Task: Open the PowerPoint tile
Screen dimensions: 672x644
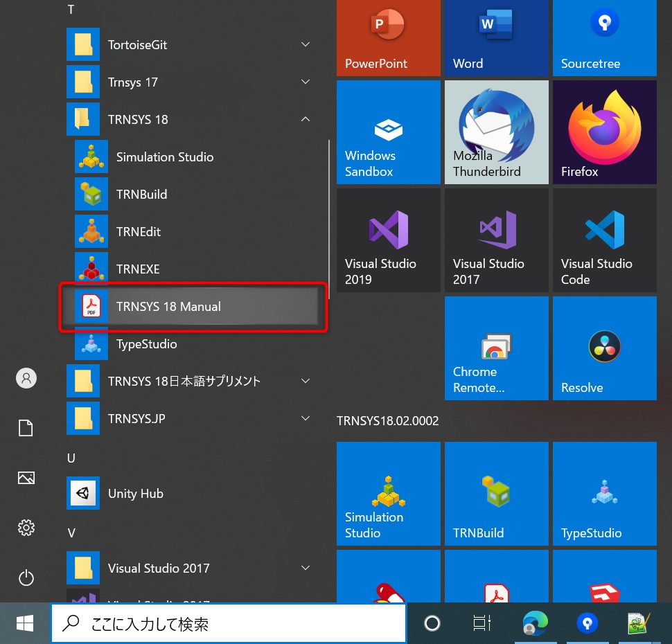Action: pyautogui.click(x=388, y=37)
